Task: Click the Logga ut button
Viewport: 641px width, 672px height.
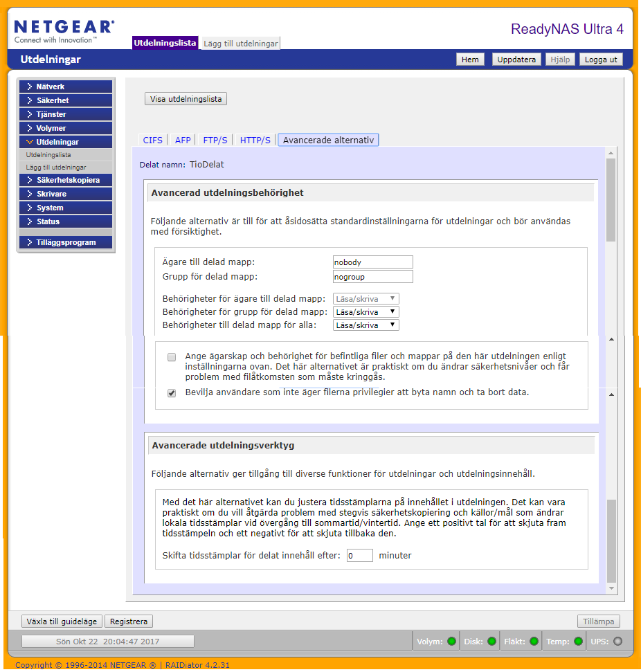Action: click(601, 60)
